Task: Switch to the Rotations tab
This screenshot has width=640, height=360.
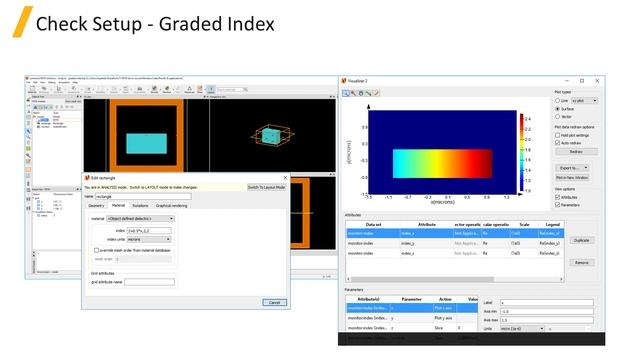Action: 140,206
